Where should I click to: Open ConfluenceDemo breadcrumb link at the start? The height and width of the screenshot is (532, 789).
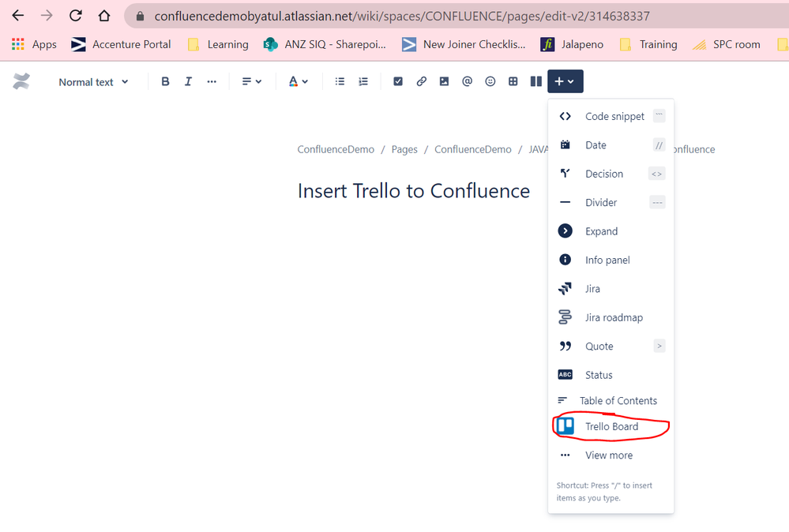336,149
